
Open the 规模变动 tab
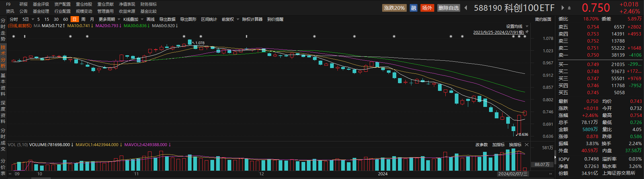point(84,11)
